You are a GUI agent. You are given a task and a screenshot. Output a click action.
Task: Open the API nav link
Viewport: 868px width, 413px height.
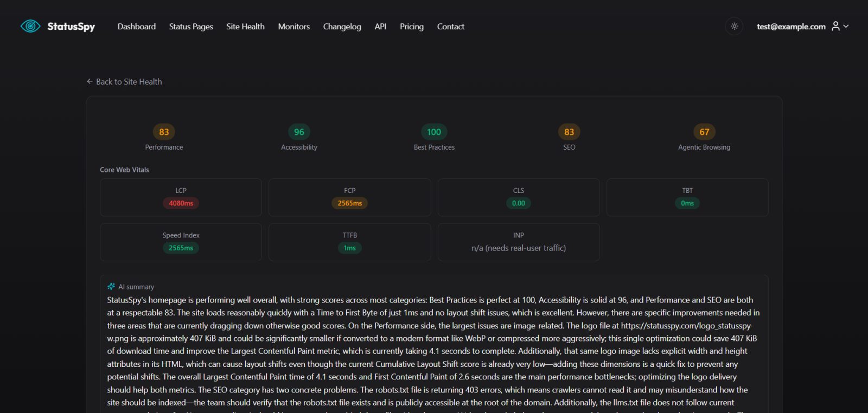tap(380, 27)
